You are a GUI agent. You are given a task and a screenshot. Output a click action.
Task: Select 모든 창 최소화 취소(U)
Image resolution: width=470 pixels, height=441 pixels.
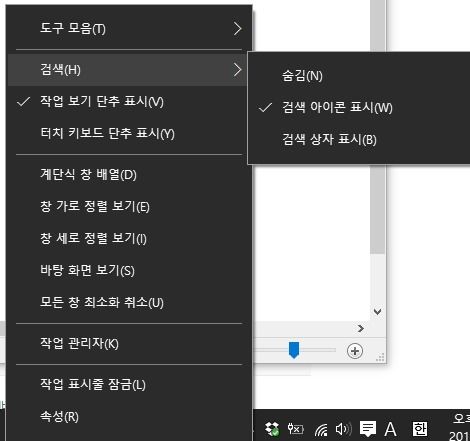point(129,303)
